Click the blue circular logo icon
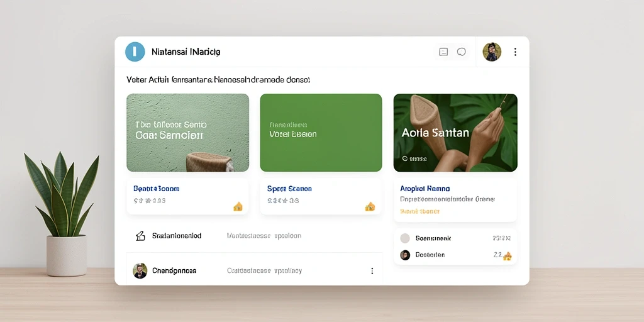Viewport: 644px width, 322px height. pyautogui.click(x=135, y=52)
